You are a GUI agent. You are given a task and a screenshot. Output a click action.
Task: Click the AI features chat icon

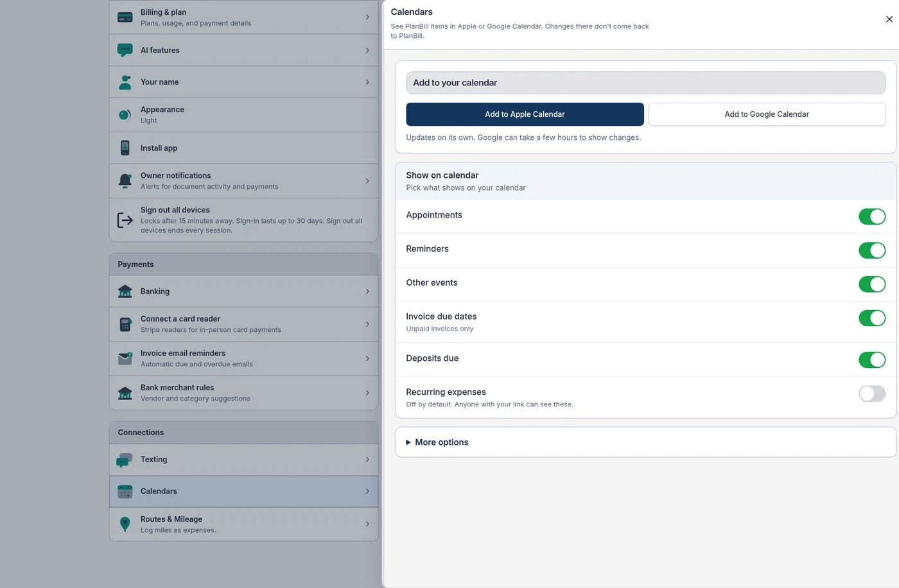[x=125, y=51]
